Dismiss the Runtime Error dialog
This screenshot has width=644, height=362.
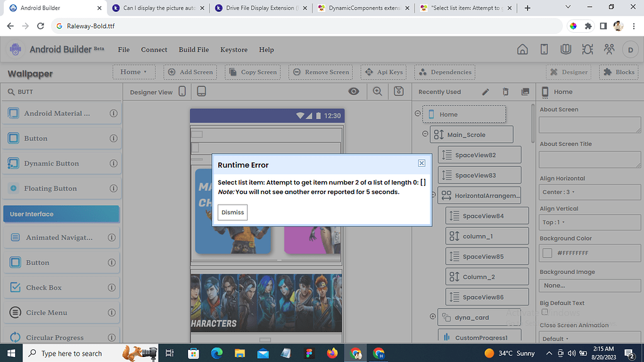pyautogui.click(x=233, y=212)
